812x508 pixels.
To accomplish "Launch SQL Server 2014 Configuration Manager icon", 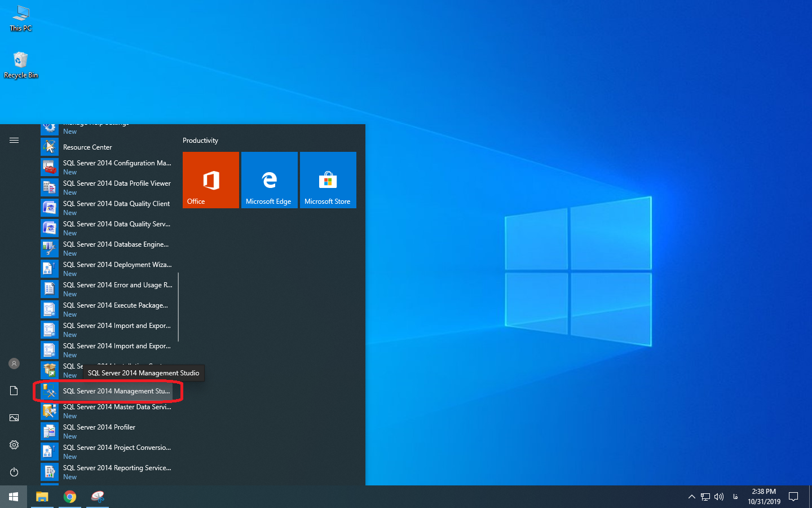I will click(50, 167).
